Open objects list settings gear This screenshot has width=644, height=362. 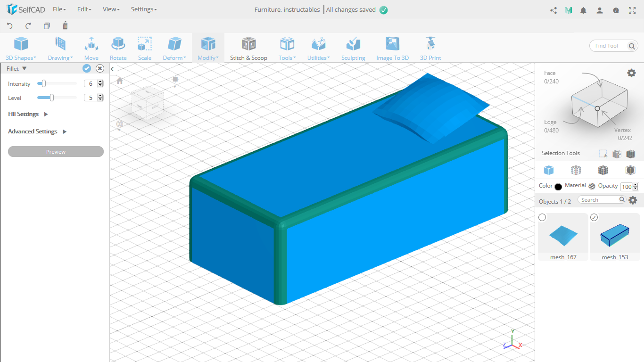pos(633,200)
